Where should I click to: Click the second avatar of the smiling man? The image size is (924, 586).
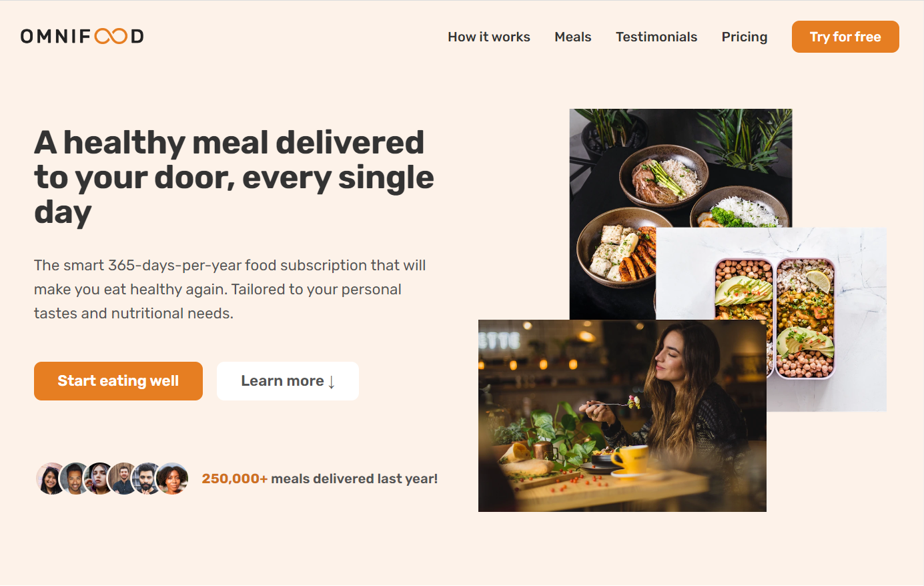point(75,479)
